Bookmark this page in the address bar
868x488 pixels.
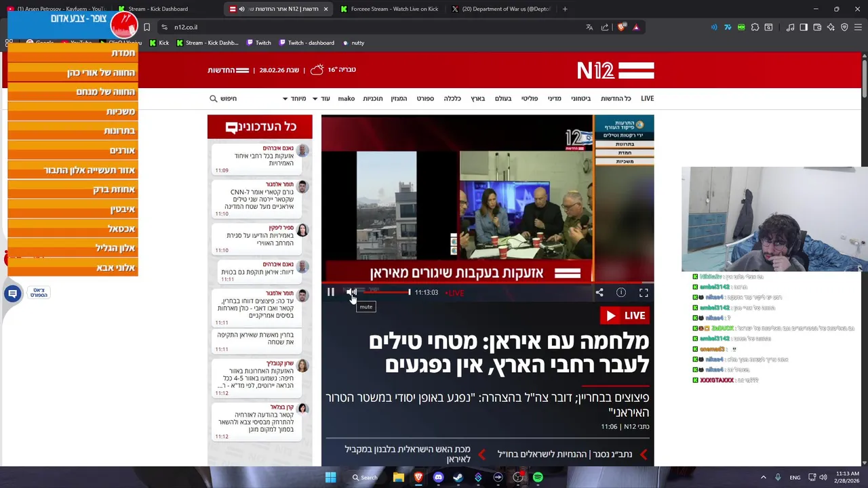coord(146,27)
